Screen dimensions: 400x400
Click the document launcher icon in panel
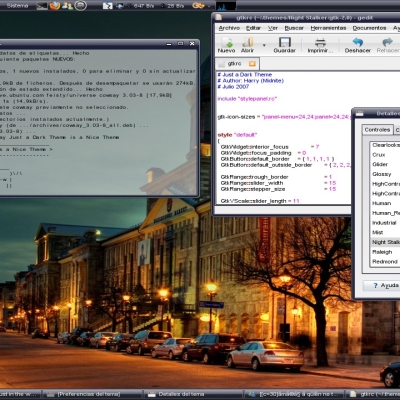point(107,6)
